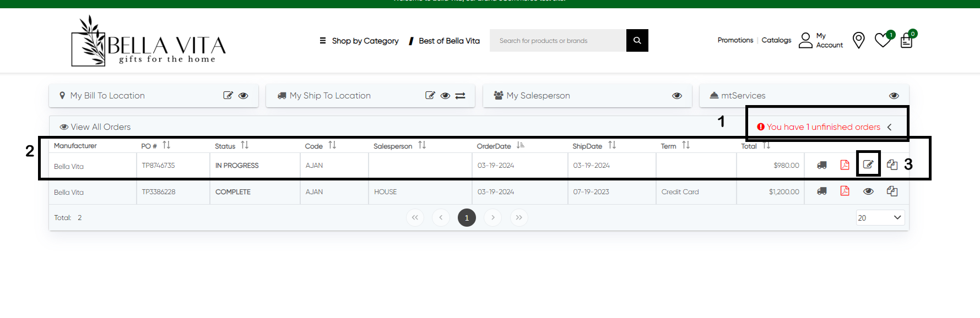Click ship date 07-19-2023
Viewport: 980px width, 318px height.
(591, 192)
